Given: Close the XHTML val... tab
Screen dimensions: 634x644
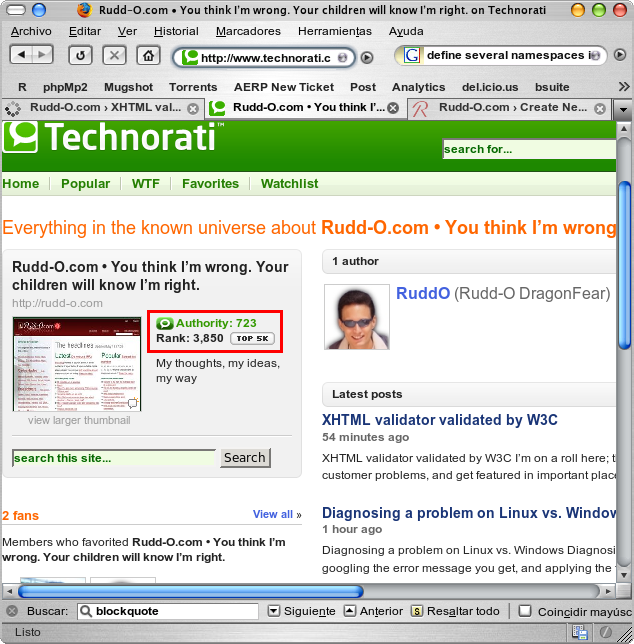Looking at the screenshot, I should pyautogui.click(x=193, y=109).
